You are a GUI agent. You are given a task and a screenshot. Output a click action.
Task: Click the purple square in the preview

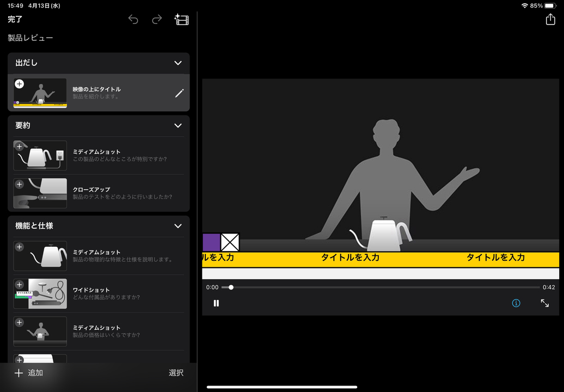click(x=211, y=242)
